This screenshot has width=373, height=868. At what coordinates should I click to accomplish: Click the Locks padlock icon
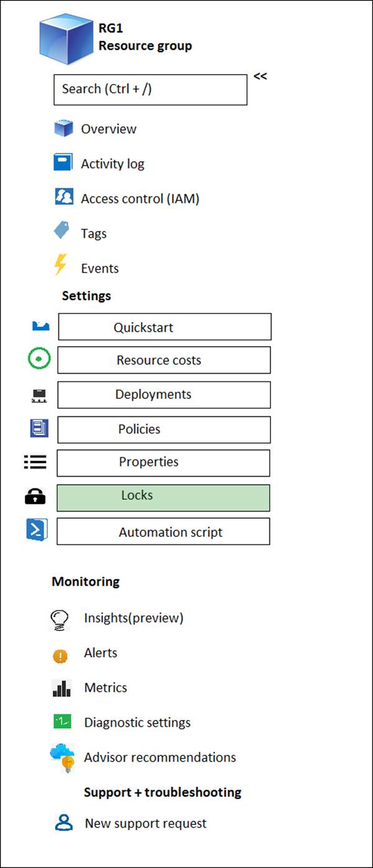click(x=35, y=497)
